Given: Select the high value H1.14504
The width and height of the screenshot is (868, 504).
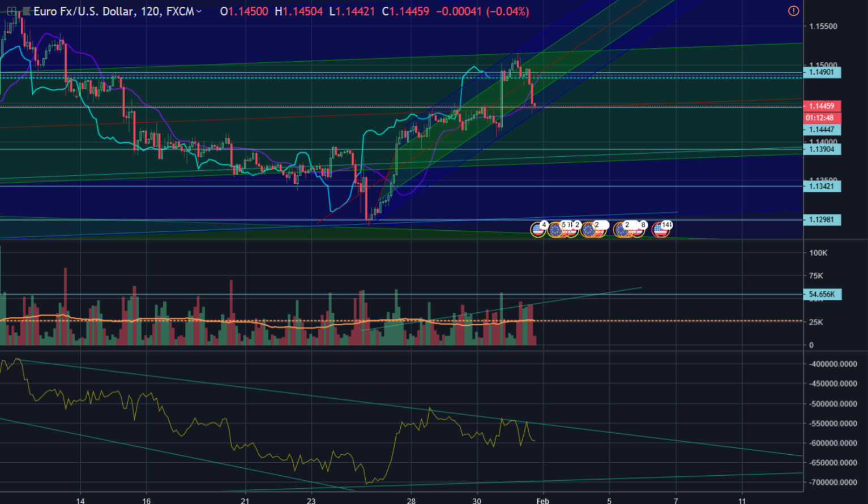Looking at the screenshot, I should coord(299,11).
